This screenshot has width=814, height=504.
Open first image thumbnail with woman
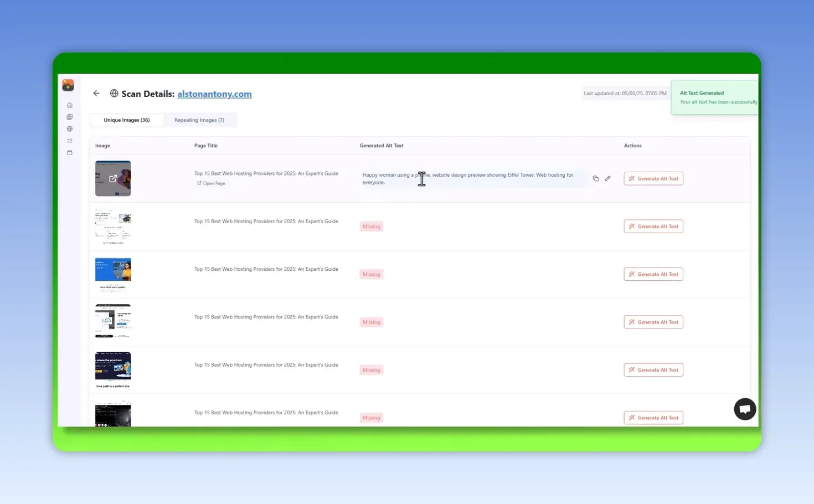click(x=113, y=178)
